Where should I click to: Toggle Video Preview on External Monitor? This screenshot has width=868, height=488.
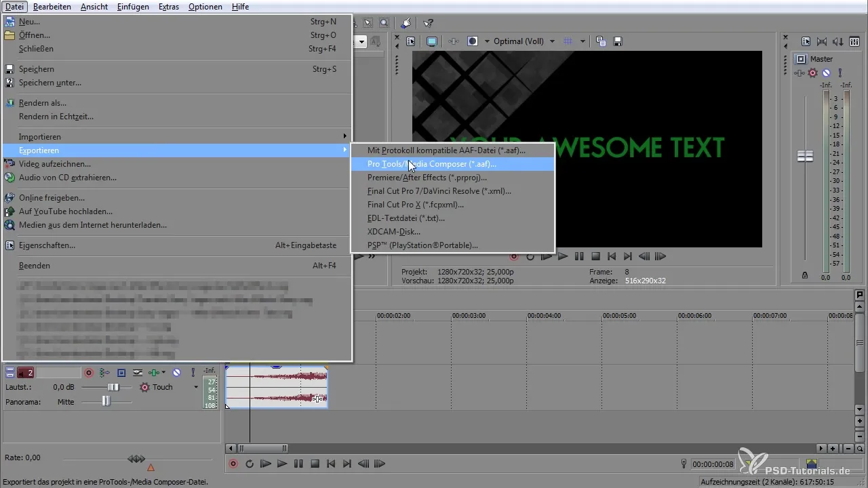tap(431, 41)
